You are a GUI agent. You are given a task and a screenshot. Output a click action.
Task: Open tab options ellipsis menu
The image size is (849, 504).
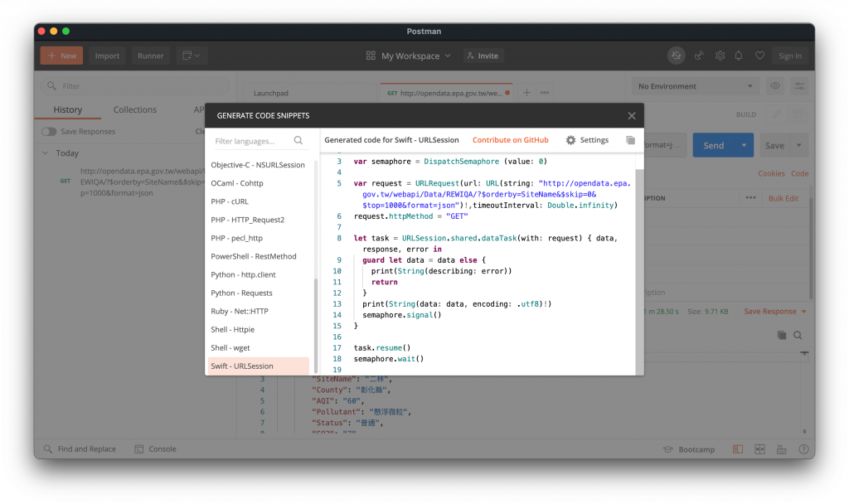point(544,93)
